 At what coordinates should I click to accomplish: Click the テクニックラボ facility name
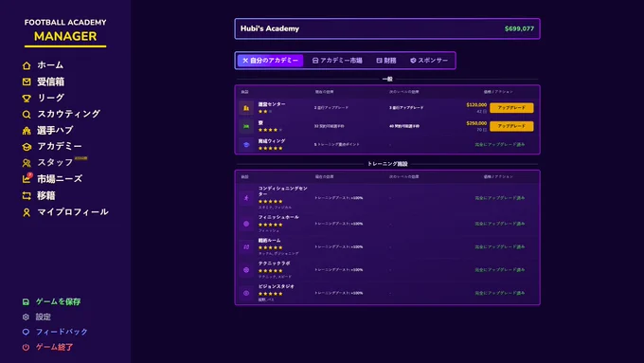[274, 263]
